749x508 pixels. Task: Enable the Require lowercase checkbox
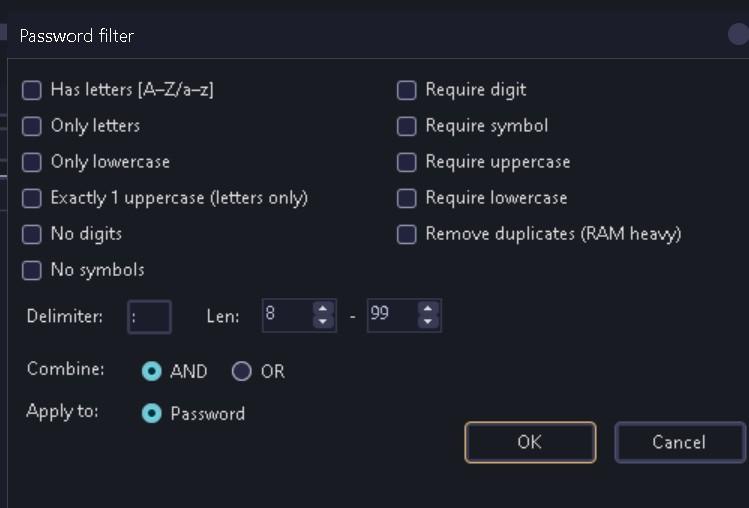[x=406, y=198]
